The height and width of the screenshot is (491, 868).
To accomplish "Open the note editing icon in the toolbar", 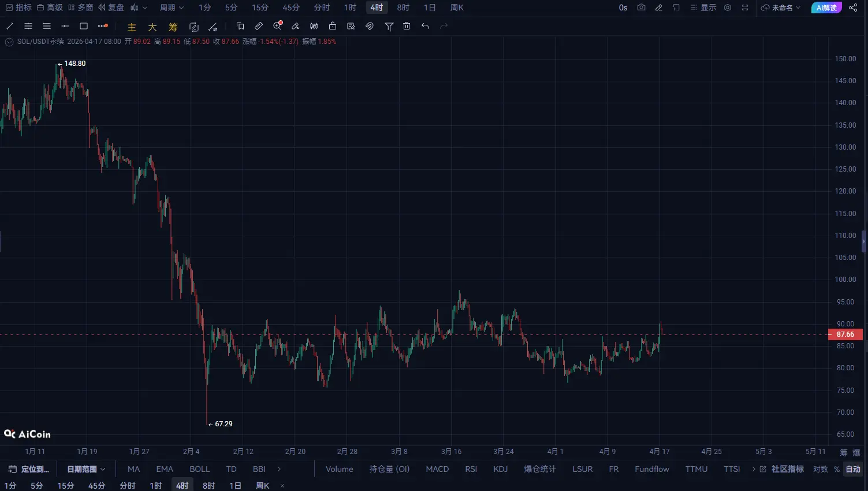I will click(x=351, y=26).
